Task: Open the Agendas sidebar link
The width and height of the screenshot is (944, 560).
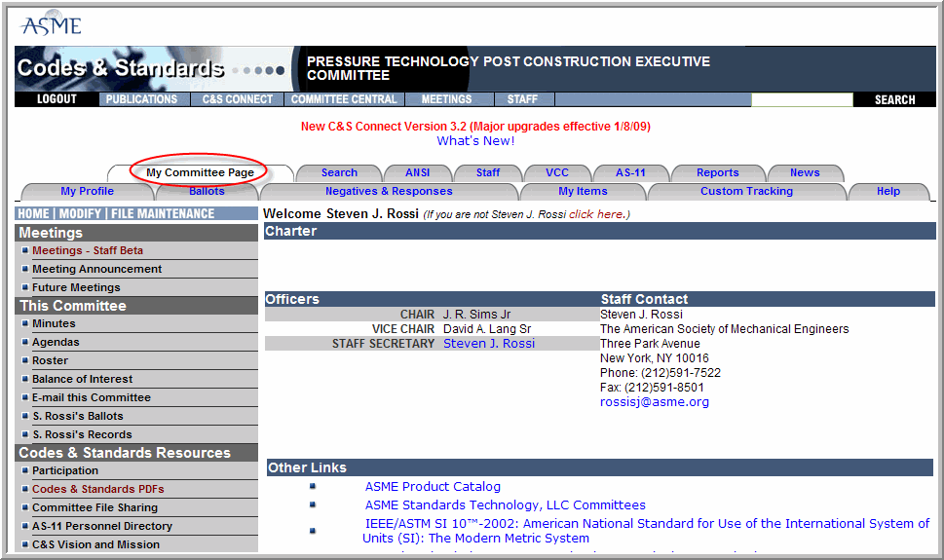Action: pyautogui.click(x=56, y=342)
